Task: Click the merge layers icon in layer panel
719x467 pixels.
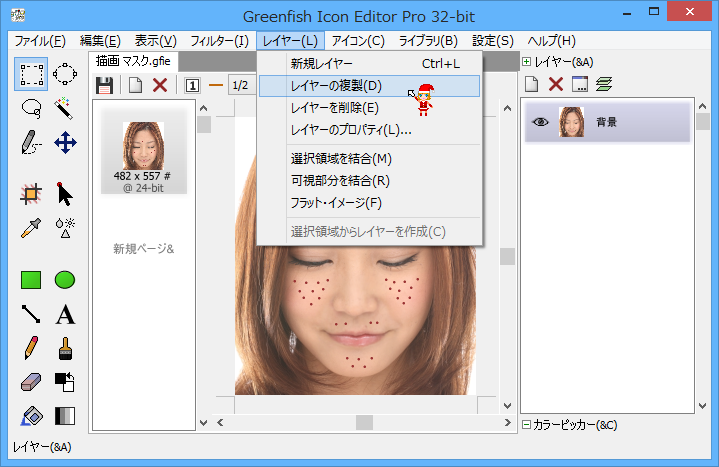Action: (x=604, y=85)
